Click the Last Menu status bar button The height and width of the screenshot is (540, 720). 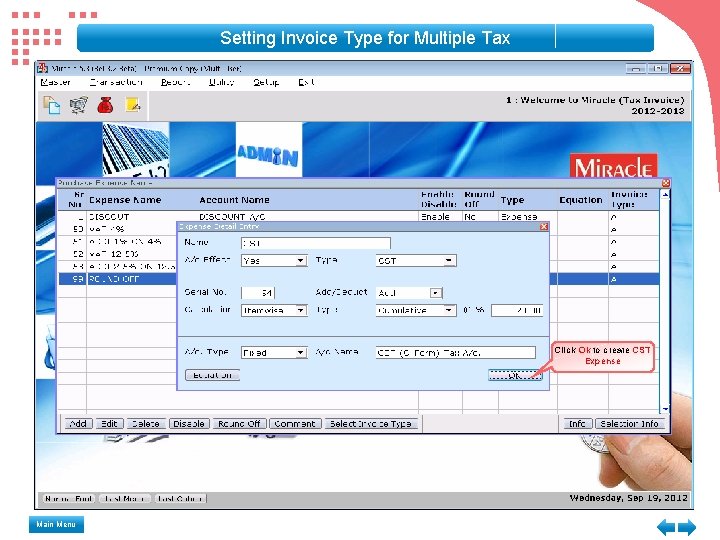coord(124,499)
